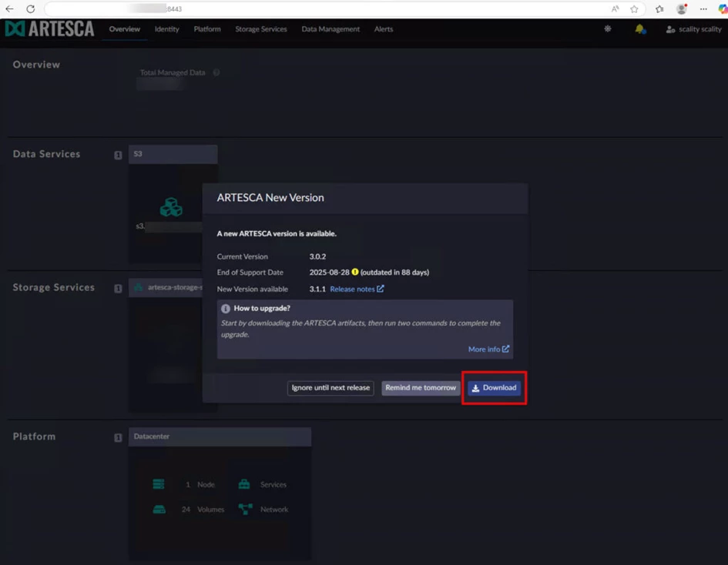Go to the Platform navigation tab
Image resolution: width=728 pixels, height=565 pixels.
[207, 29]
